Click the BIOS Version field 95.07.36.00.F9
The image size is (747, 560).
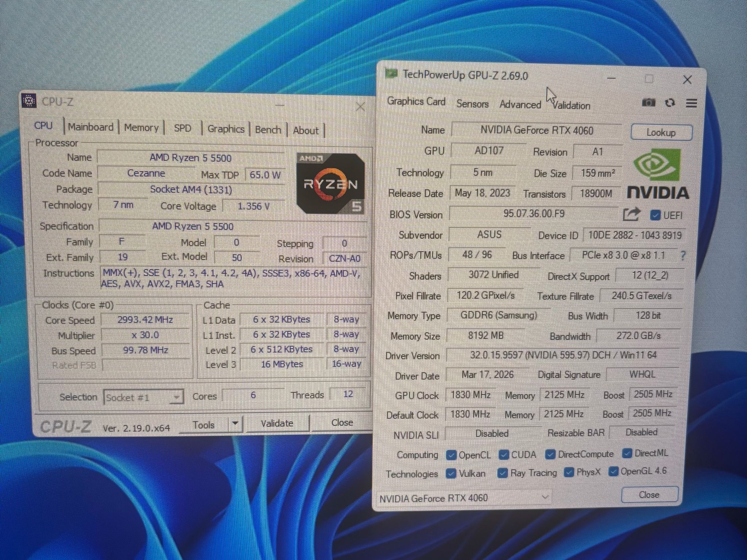[x=534, y=213]
